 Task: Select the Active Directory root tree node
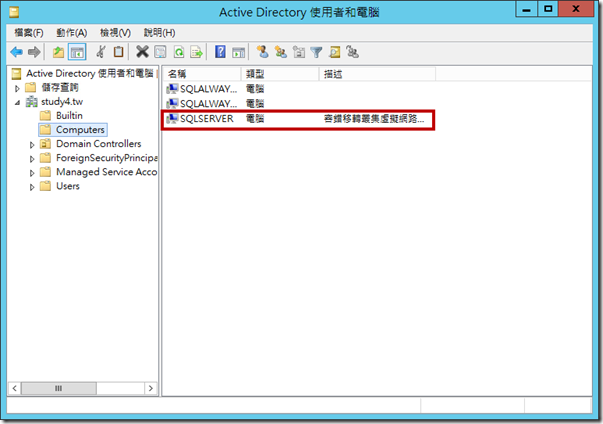(89, 73)
